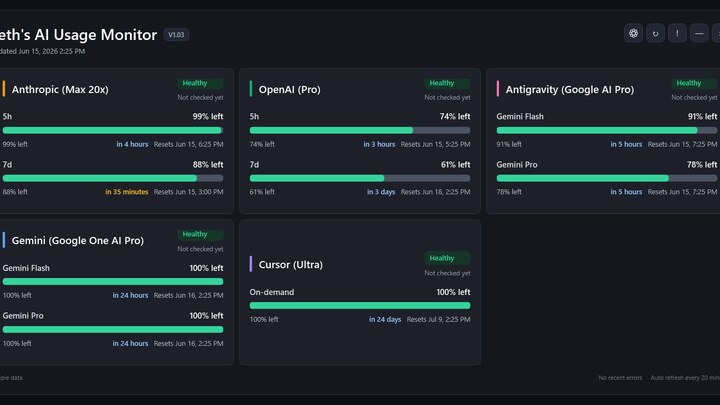Screen dimensions: 720x405
Task: Click 'Resets Jun 15, 6:25 PM' text
Action: pyautogui.click(x=189, y=144)
